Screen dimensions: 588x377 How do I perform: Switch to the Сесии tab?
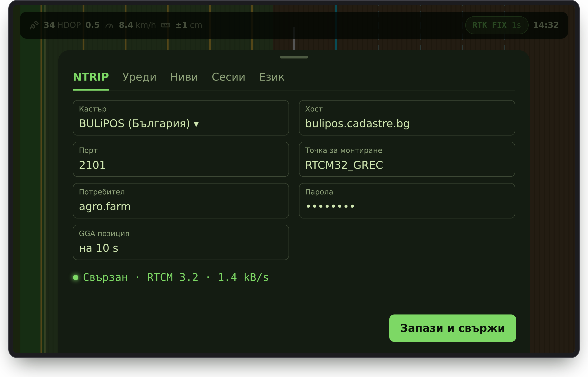coord(228,77)
